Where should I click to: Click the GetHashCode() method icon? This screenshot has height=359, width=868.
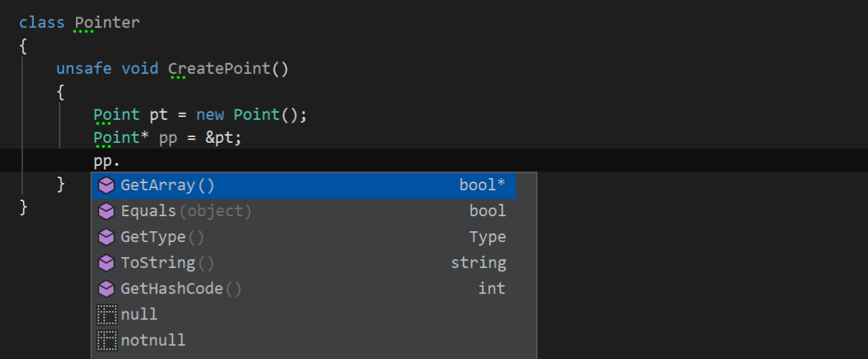pyautogui.click(x=106, y=289)
